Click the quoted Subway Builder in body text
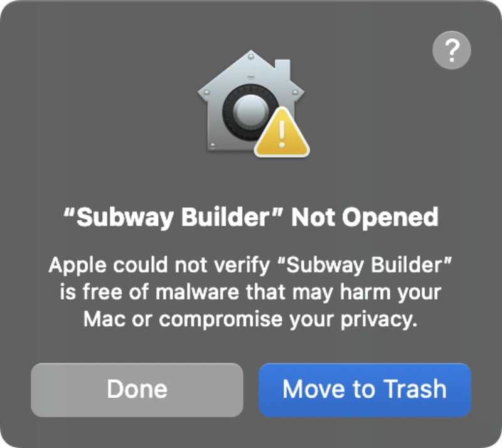Screen dimensions: 502x448 pos(365,265)
